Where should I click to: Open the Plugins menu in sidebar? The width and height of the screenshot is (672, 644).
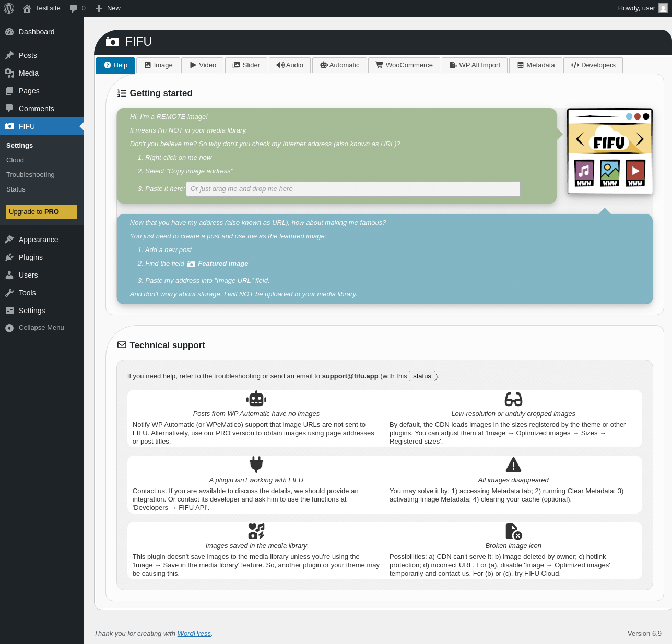pos(31,257)
